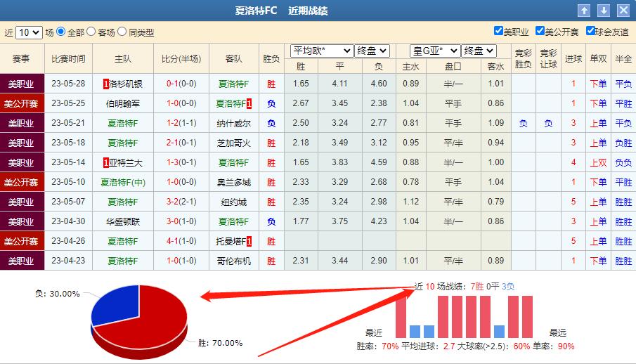Click score 0-1(0-0) for 23-05-28
This screenshot has width=636, height=364.
(181, 84)
